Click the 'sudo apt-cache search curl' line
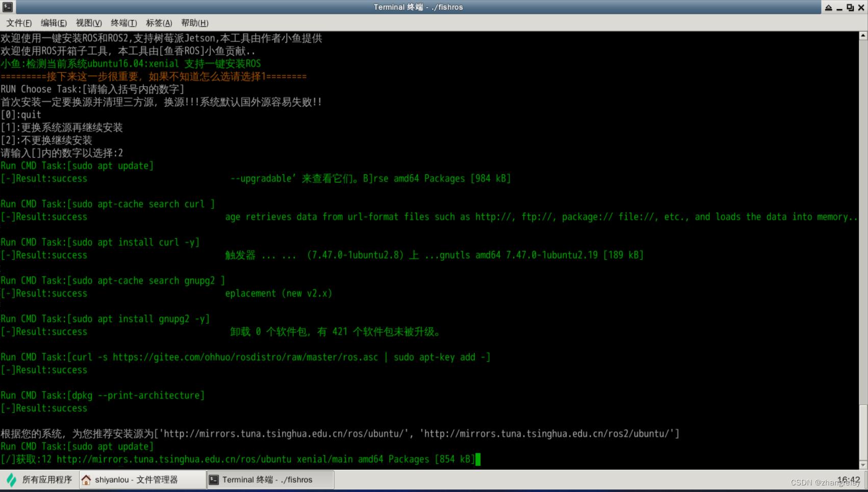The image size is (868, 492). pos(108,204)
